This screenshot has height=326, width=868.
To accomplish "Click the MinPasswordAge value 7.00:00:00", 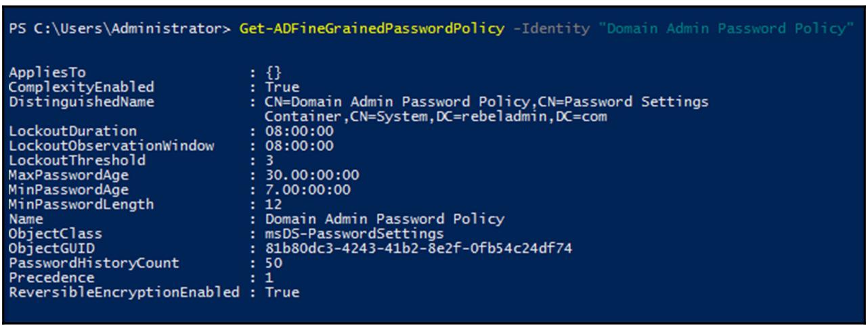I will (x=308, y=189).
